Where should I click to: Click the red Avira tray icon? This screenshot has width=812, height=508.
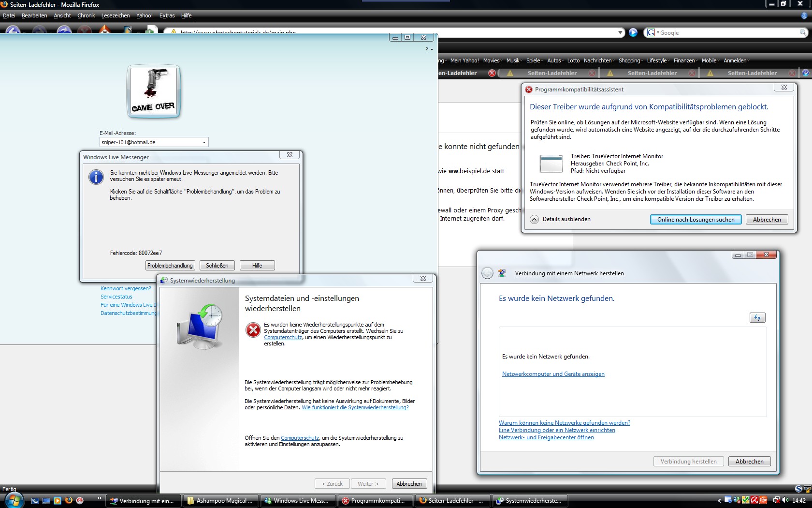tap(754, 501)
